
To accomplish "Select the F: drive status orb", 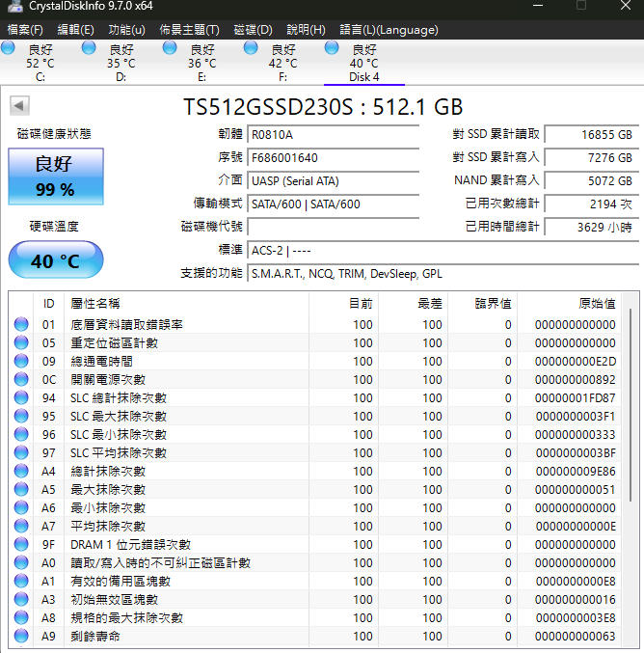I will click(x=251, y=47).
